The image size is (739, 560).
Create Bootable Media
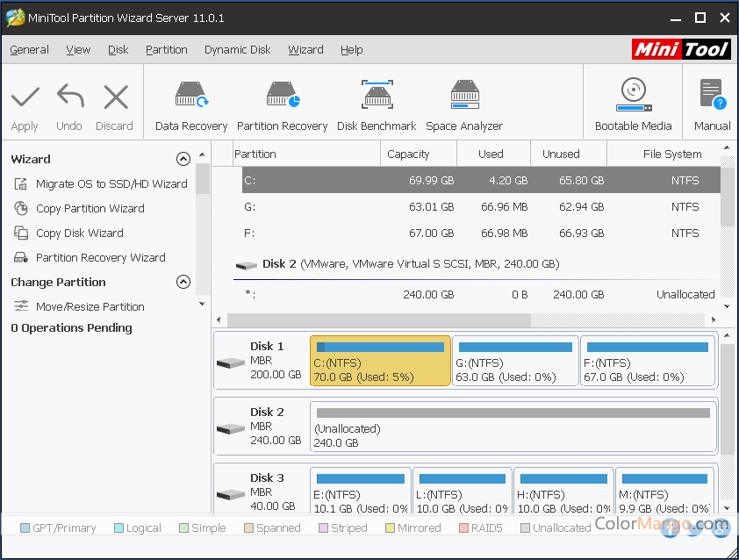pos(633,105)
